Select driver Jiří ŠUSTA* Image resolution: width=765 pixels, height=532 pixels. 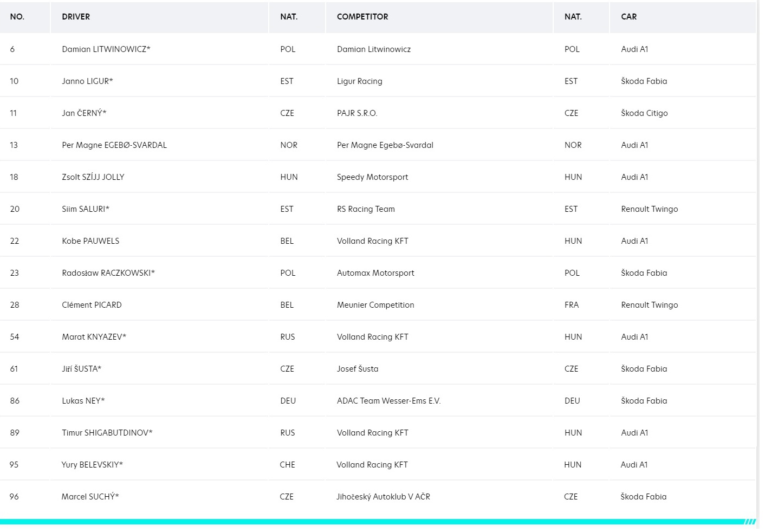click(81, 369)
